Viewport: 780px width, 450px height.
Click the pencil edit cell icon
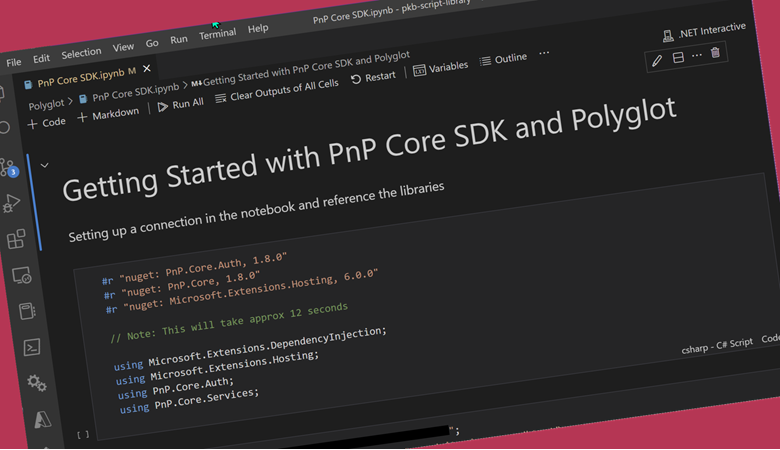657,61
